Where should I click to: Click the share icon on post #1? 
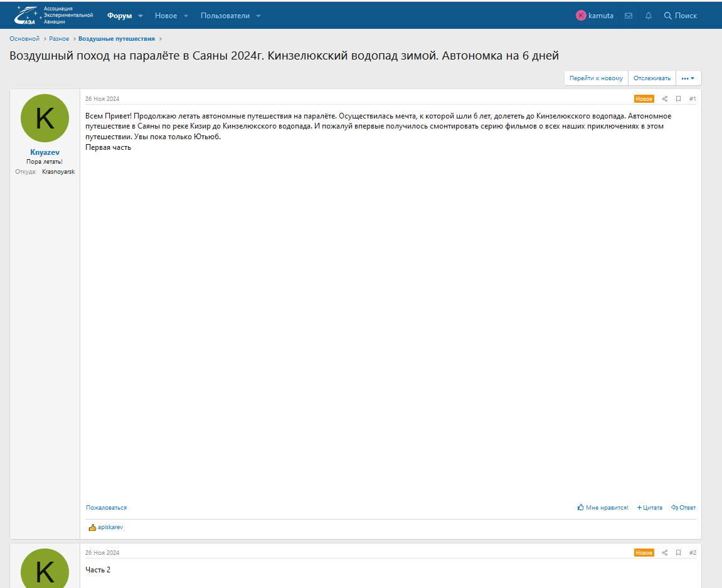(x=665, y=99)
